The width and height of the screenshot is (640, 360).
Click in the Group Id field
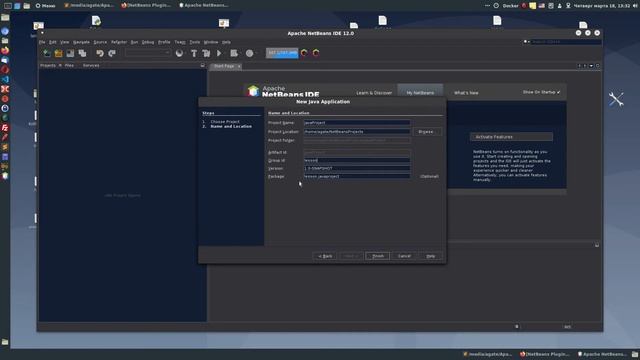pos(357,160)
